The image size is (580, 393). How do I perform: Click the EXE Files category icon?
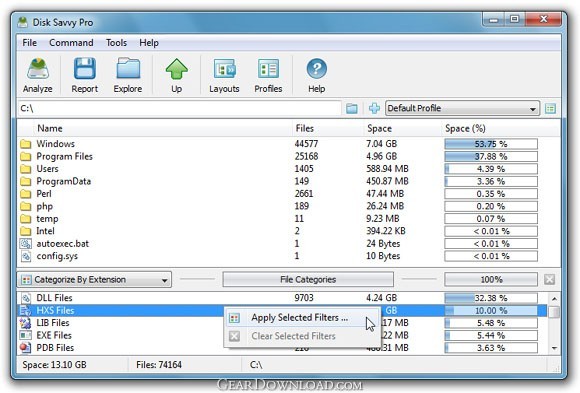coord(26,335)
